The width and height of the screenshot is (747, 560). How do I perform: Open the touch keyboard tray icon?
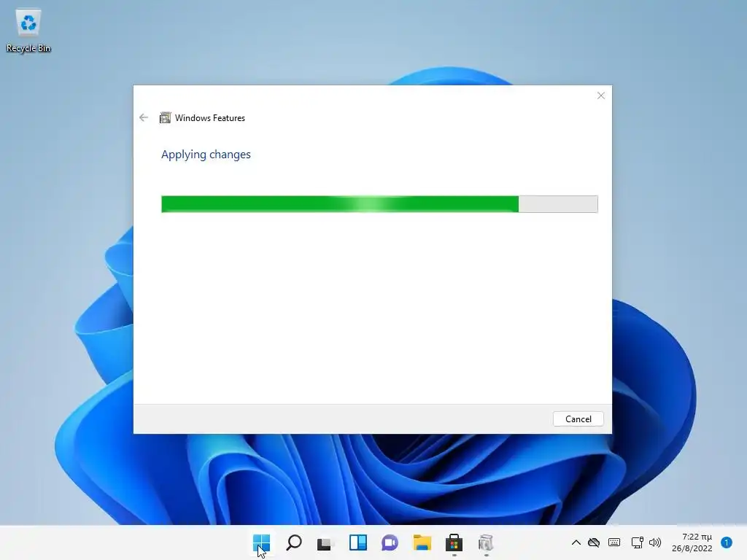614,542
